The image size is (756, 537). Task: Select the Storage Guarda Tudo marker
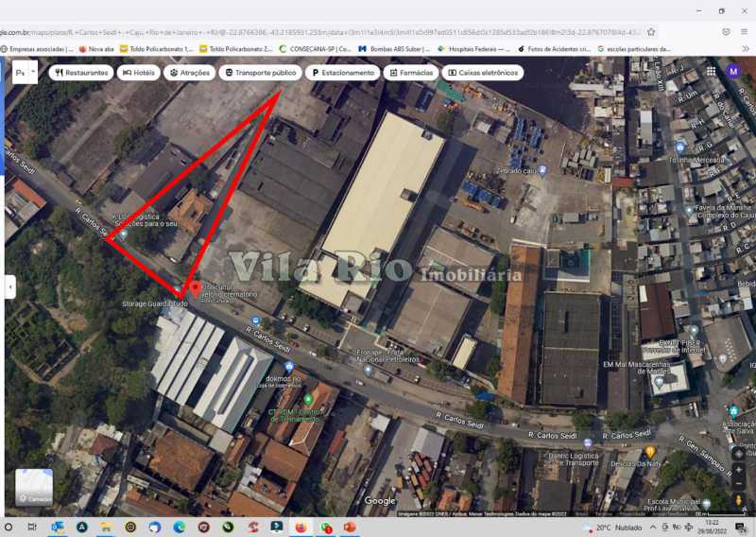click(x=178, y=290)
